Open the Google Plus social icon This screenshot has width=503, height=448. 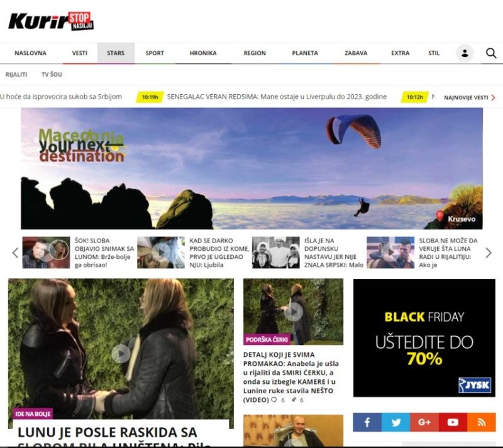(424, 422)
